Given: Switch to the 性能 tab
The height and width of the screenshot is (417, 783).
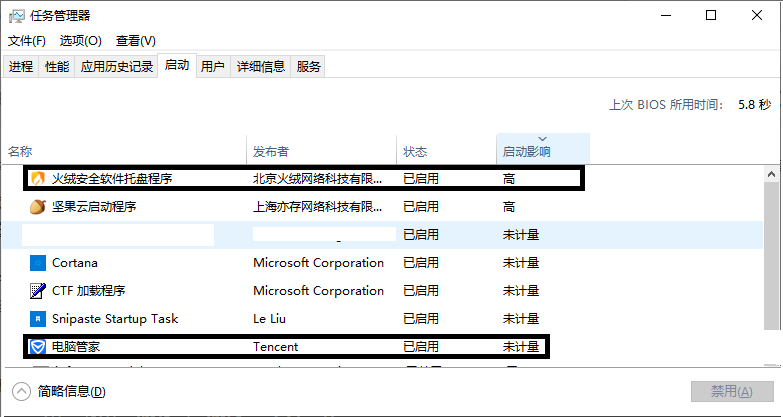Looking at the screenshot, I should [x=57, y=66].
